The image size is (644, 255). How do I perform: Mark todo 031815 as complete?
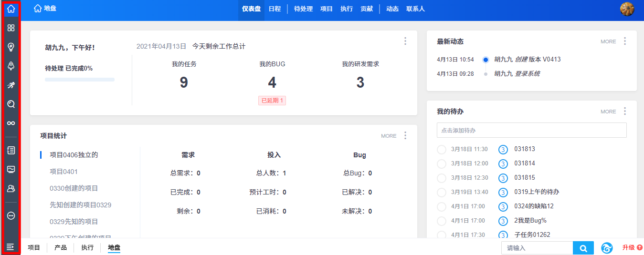point(442,178)
